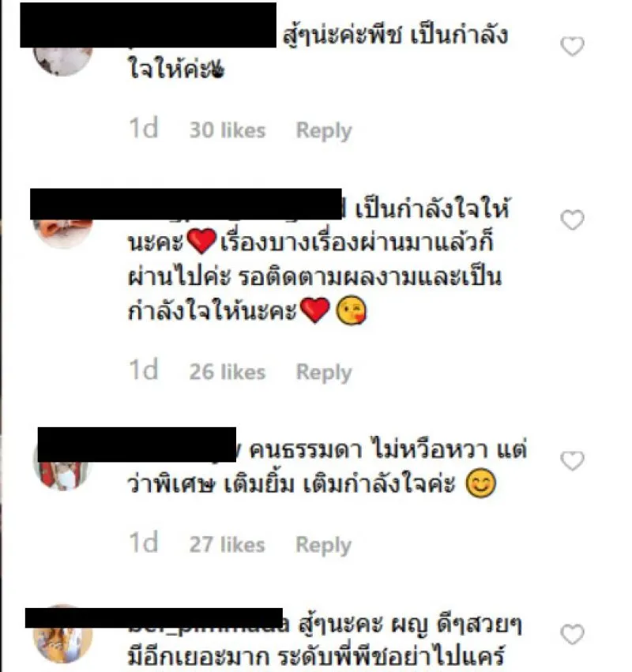
Task: Open the username ending in 'a' on bottom comment
Action: point(209,624)
